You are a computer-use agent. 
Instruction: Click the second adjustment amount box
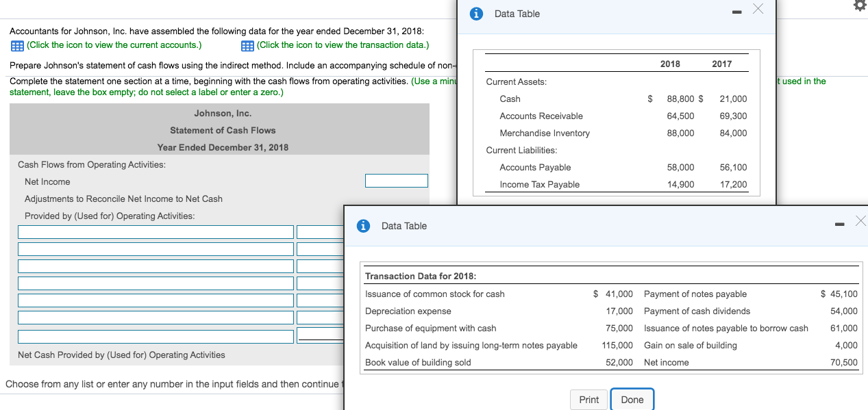pyautogui.click(x=321, y=249)
